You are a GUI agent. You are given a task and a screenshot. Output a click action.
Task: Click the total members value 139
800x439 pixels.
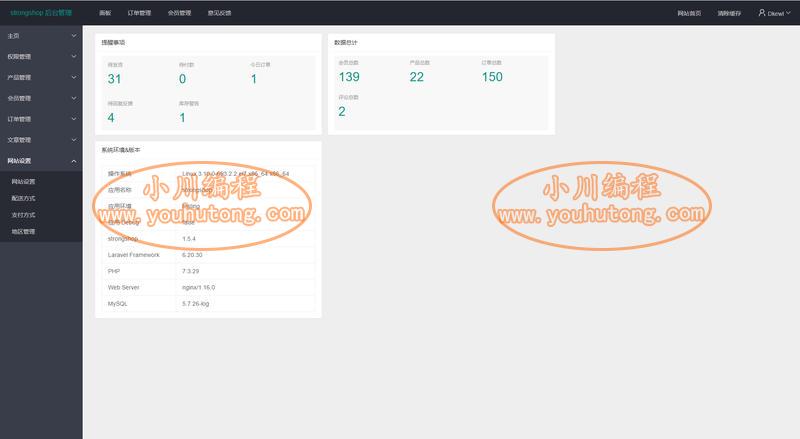(349, 77)
